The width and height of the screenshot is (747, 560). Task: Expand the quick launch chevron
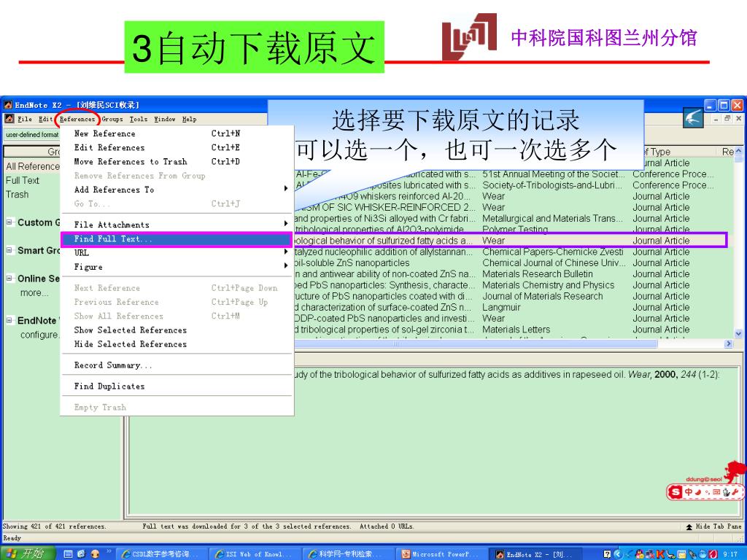(x=109, y=551)
